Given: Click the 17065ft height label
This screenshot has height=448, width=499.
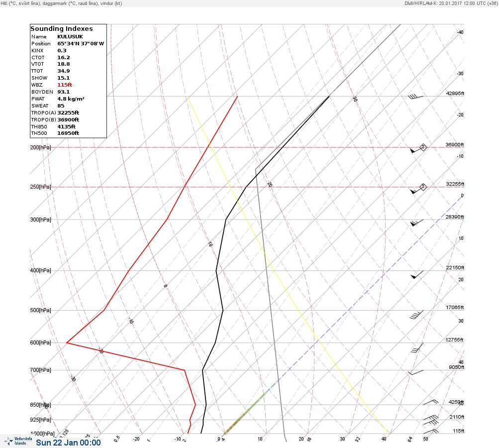Looking at the screenshot, I should coord(455,308).
